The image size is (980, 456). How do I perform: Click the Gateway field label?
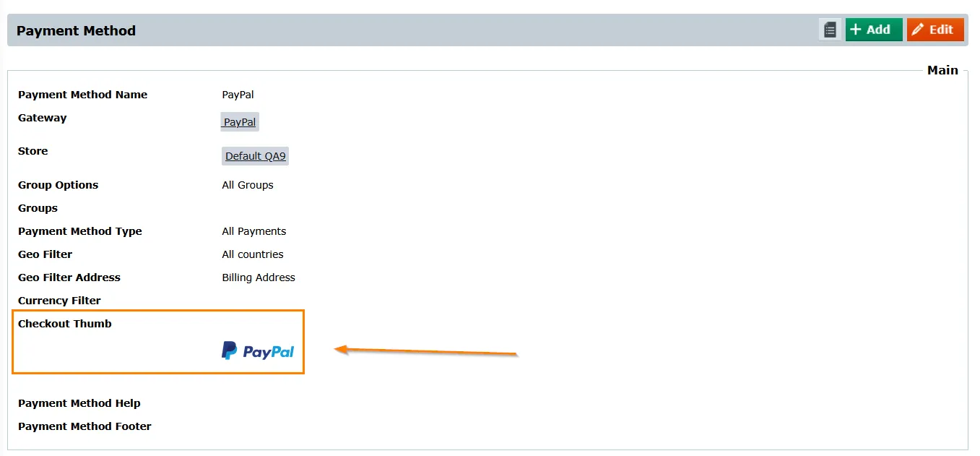click(42, 118)
